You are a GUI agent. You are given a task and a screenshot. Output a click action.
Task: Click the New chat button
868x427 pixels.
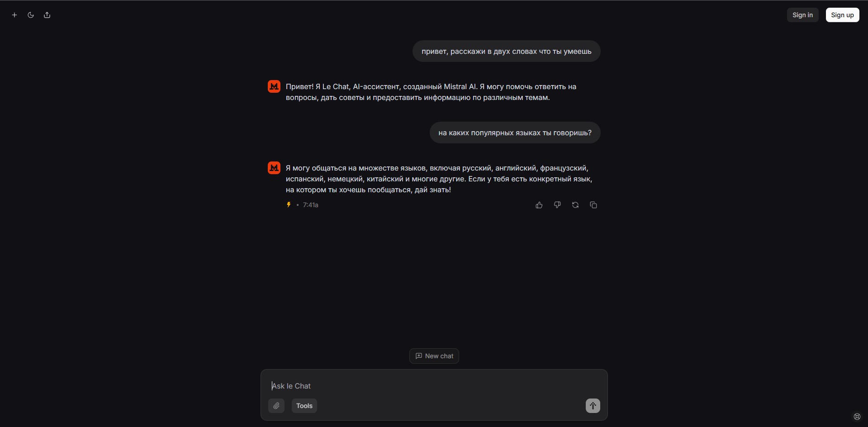434,356
